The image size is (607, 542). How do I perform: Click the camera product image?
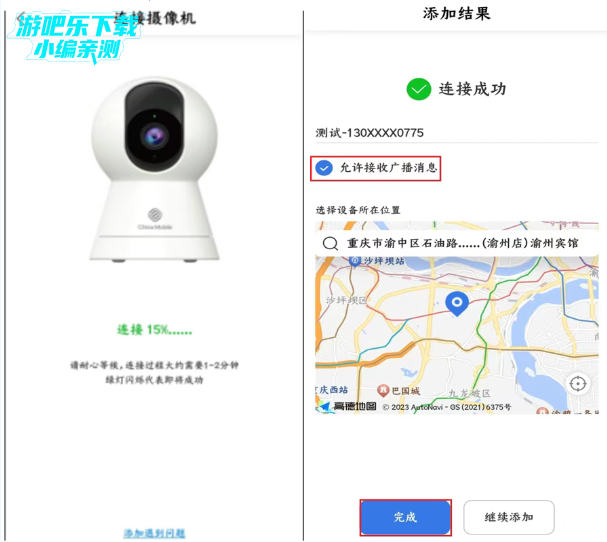(x=154, y=170)
